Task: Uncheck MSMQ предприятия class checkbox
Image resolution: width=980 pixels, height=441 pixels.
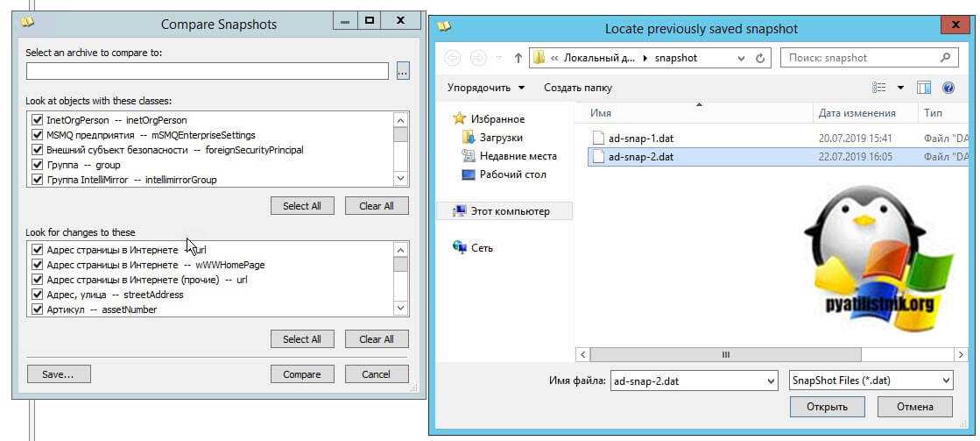Action: point(36,135)
